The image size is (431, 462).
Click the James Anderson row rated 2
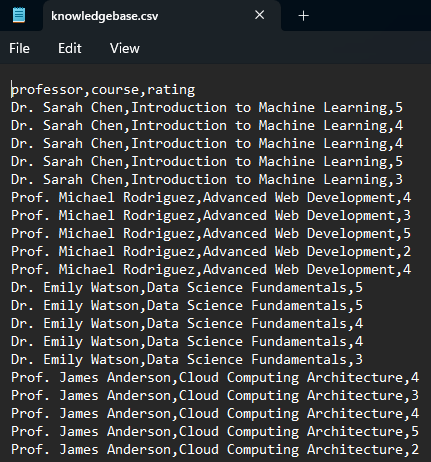click(x=215, y=450)
